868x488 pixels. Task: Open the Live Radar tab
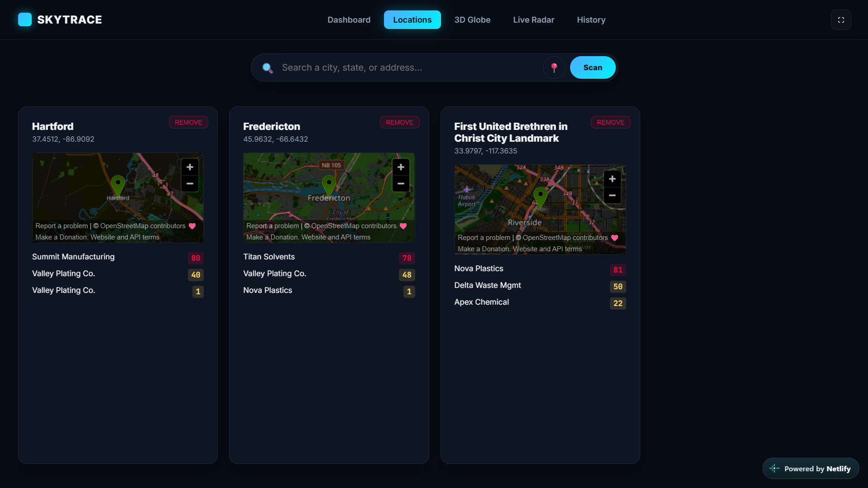tap(533, 20)
